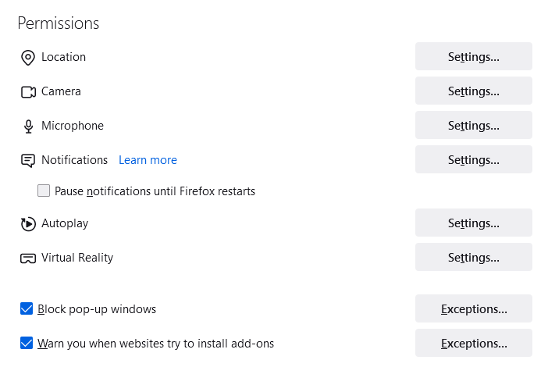Click the Camera icon
The image size is (548, 392).
(28, 92)
